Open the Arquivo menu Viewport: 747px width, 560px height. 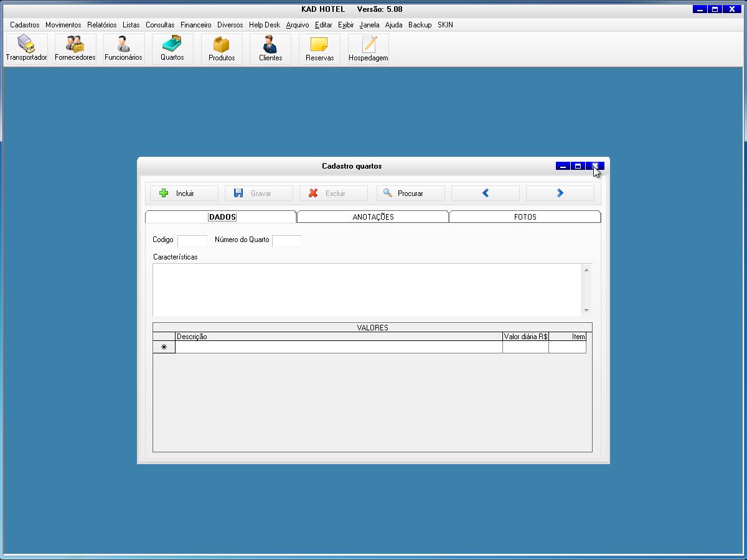pos(298,25)
